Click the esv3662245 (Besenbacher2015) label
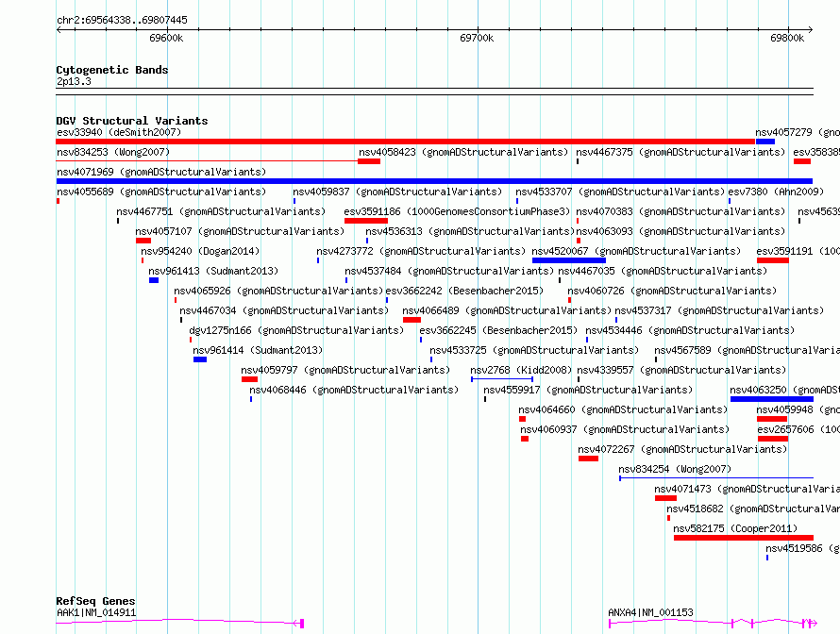 tap(498, 330)
